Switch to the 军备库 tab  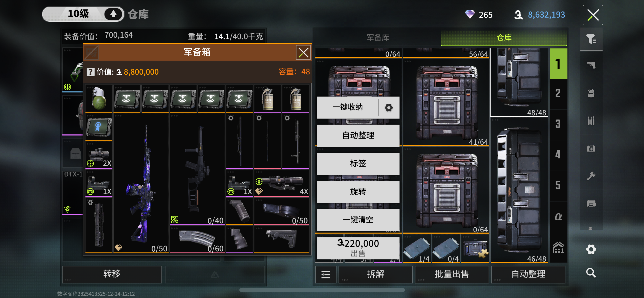click(x=378, y=37)
